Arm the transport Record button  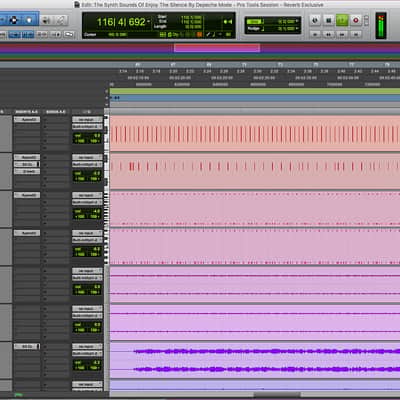(x=355, y=20)
